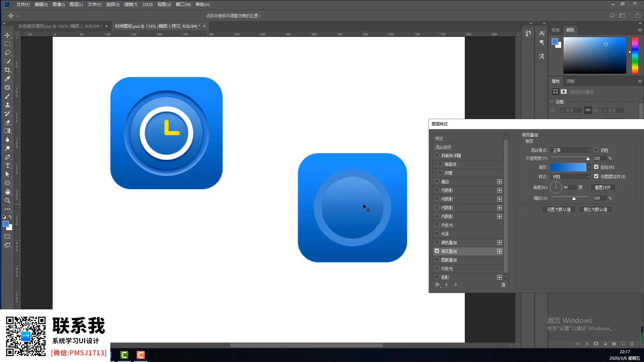Click the 设置为默认值 button
644x362 pixels.
tap(559, 209)
